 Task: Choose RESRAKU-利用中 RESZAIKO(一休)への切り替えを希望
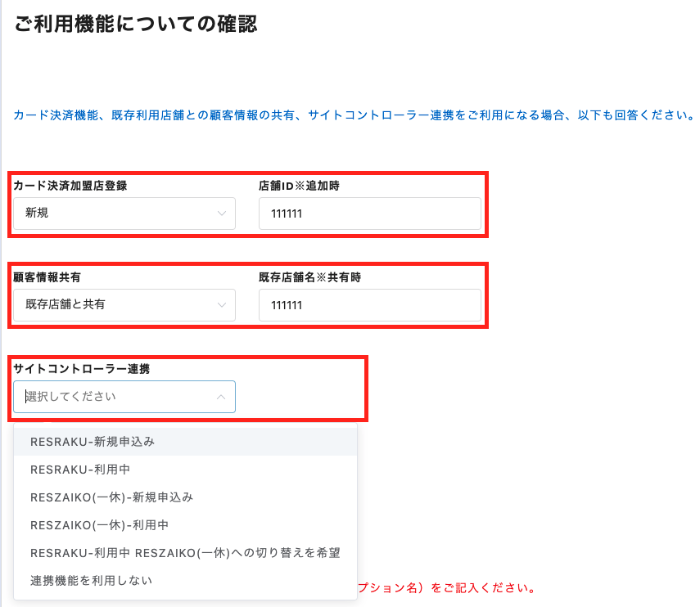tap(185, 553)
